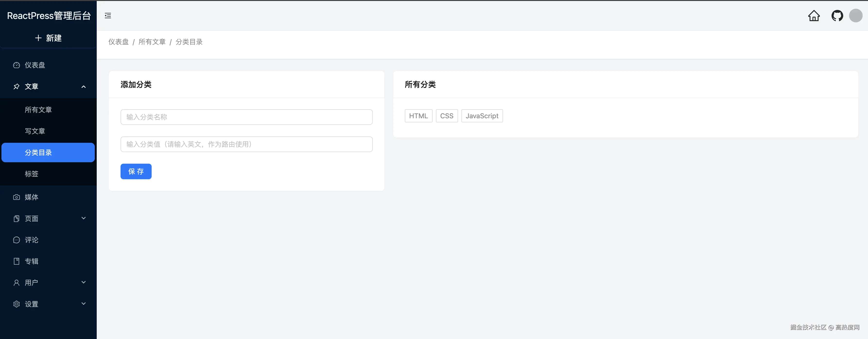Focus the 输入分类名称 input field
Viewport: 868px width, 339px height.
[246, 117]
